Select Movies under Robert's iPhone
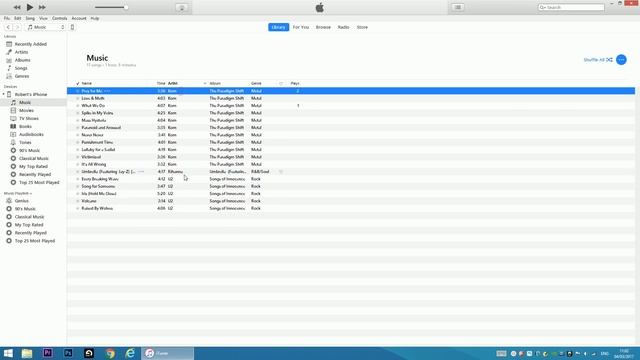 point(27,110)
